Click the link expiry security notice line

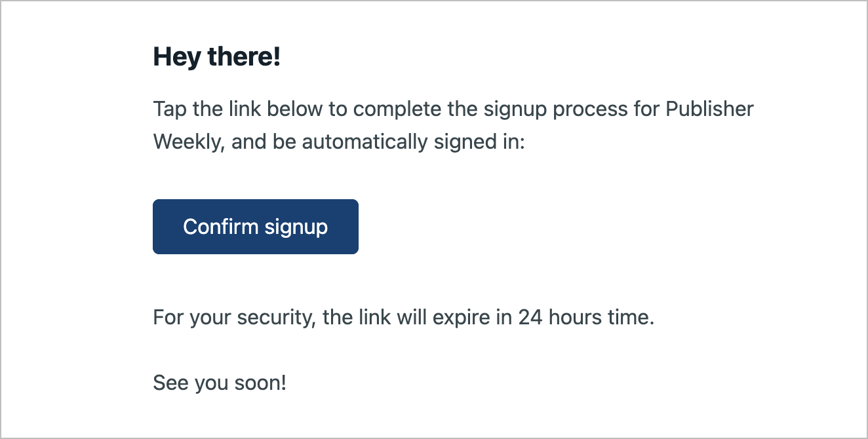pos(404,318)
